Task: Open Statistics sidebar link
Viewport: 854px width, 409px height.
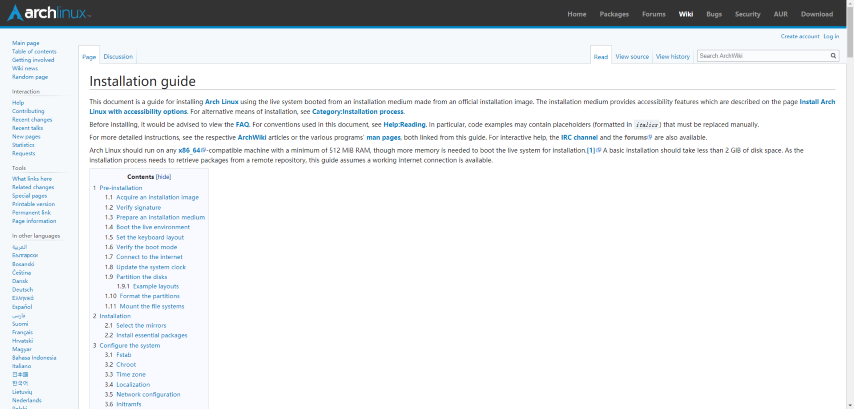Action: click(x=23, y=145)
